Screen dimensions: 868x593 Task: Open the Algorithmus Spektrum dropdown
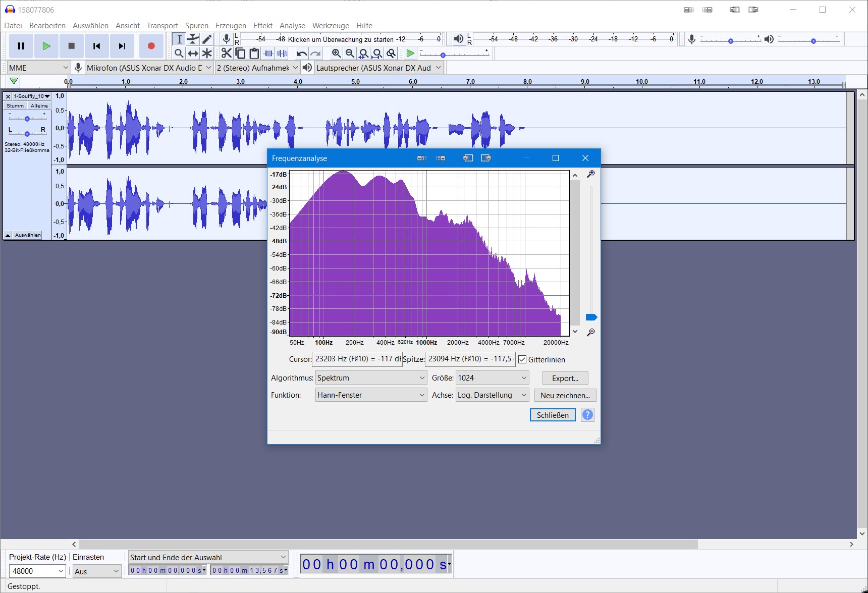(371, 378)
